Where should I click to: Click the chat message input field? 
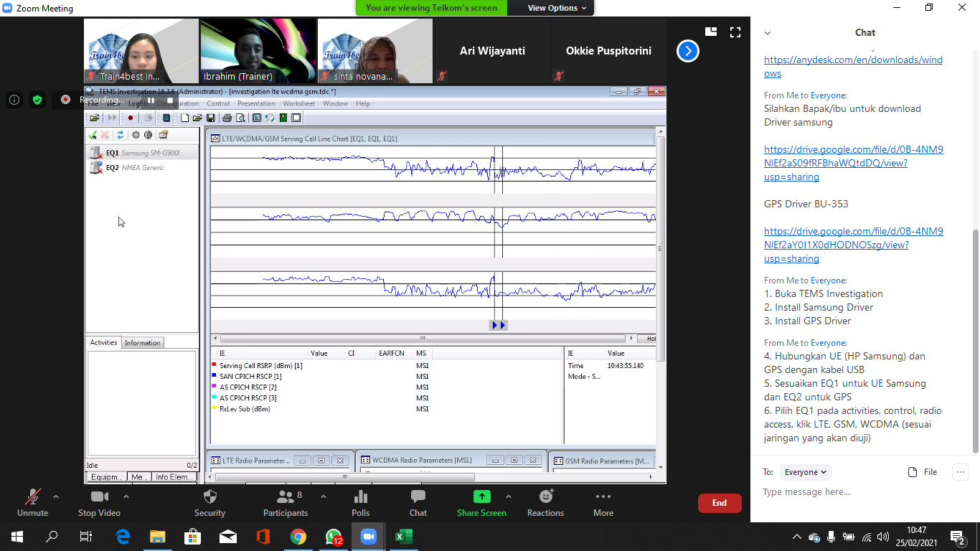point(861,492)
